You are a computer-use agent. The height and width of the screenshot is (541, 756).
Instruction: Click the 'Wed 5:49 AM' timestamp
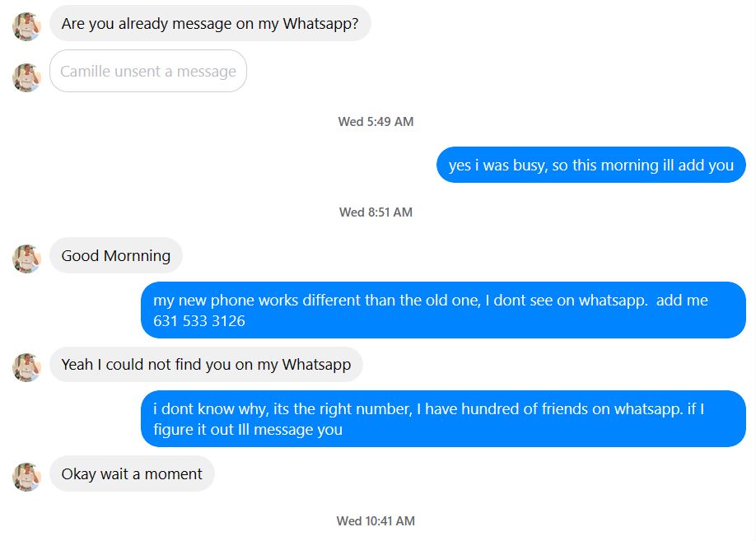(376, 122)
